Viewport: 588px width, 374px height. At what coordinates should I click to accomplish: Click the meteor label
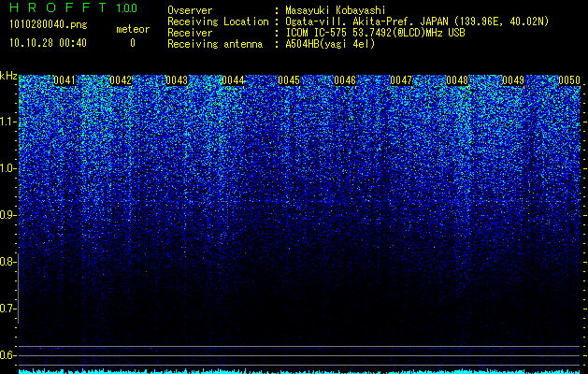(133, 29)
